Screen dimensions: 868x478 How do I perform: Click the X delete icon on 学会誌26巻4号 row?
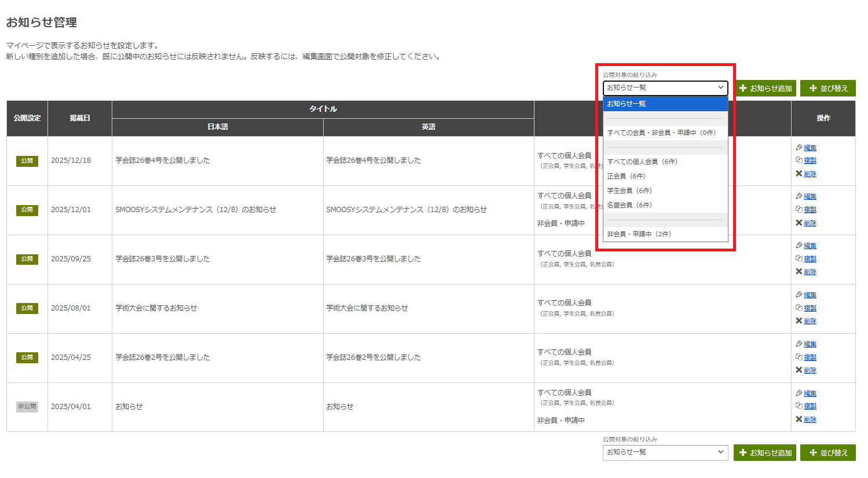click(x=800, y=174)
